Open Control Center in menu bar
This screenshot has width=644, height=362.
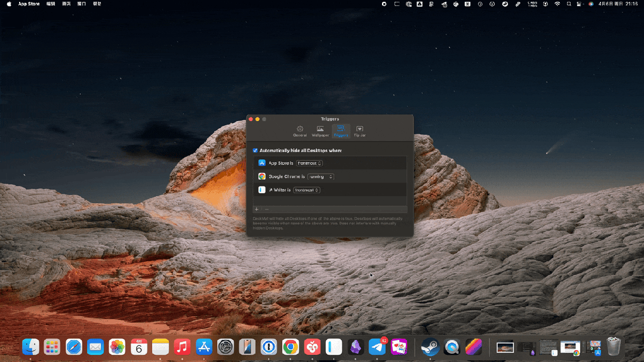pyautogui.click(x=579, y=4)
